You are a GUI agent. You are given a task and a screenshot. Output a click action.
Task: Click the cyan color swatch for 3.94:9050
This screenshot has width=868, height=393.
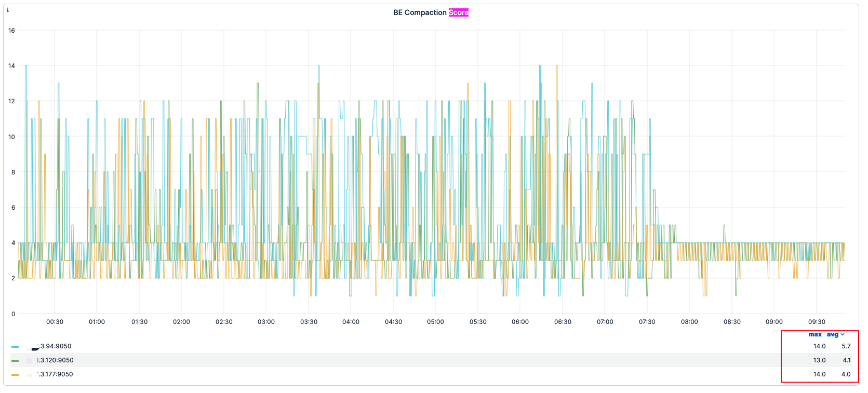[15, 347]
